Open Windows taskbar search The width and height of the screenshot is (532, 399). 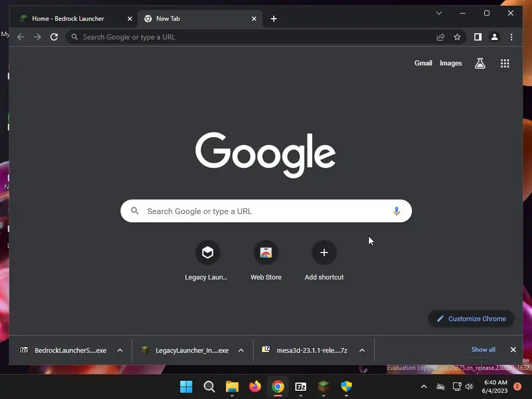(x=209, y=387)
